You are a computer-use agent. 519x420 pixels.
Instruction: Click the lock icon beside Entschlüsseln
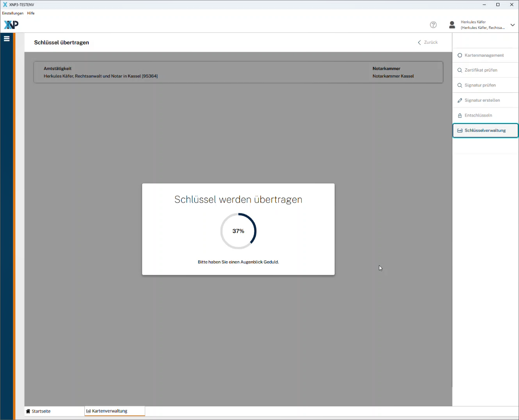(x=460, y=115)
